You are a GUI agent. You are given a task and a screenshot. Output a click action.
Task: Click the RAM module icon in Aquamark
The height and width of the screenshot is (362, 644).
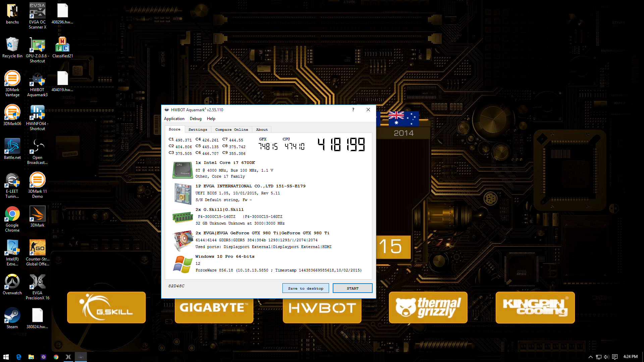coord(182,217)
